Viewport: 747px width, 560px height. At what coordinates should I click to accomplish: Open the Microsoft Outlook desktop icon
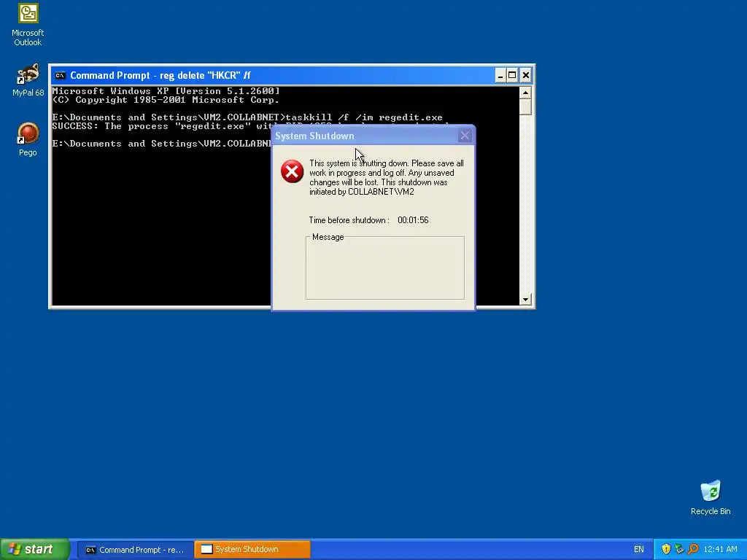(28, 25)
